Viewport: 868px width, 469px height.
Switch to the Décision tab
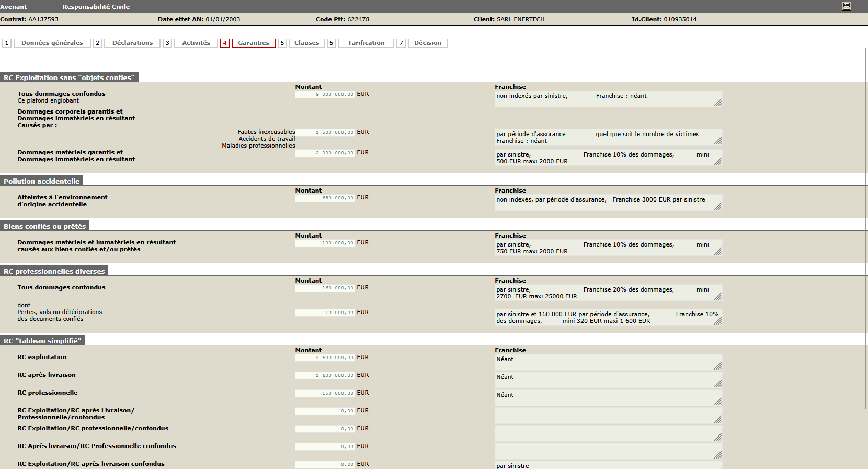[x=428, y=43]
